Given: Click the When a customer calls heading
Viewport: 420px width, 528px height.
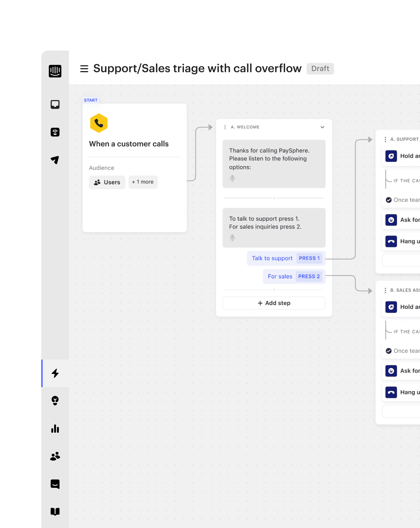Looking at the screenshot, I should tap(129, 144).
